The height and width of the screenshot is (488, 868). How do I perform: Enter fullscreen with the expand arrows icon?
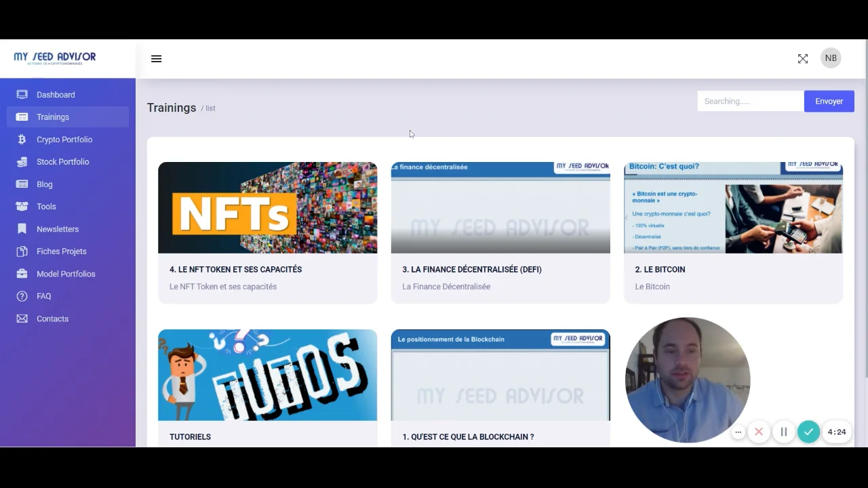[803, 59]
